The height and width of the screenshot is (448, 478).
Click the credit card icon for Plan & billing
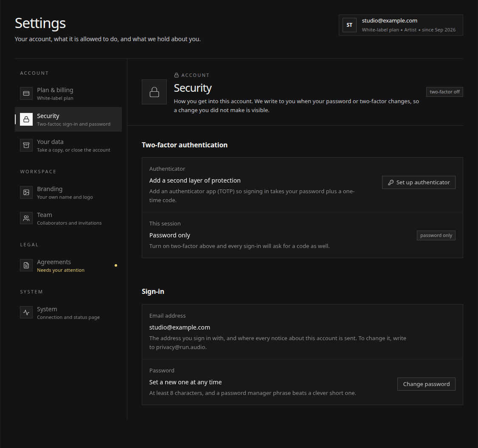click(x=26, y=93)
